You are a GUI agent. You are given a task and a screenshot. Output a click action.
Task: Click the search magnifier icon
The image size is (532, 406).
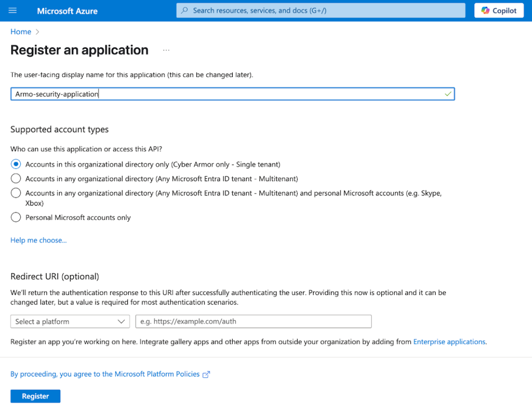pyautogui.click(x=184, y=11)
